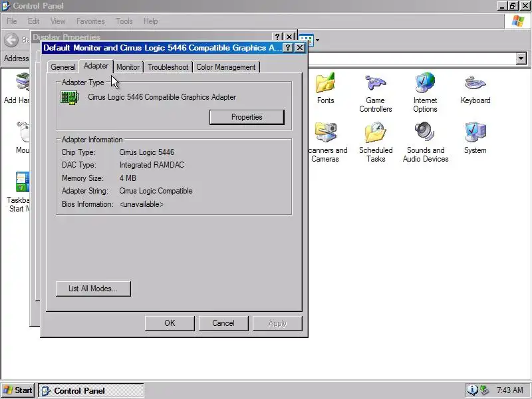This screenshot has height=399, width=532.
Task: Open the Start menu
Action: [18, 390]
